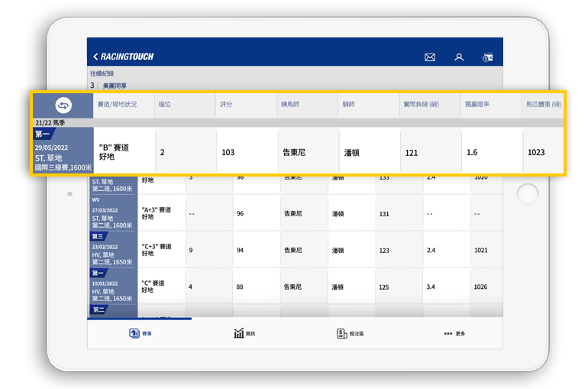The height and width of the screenshot is (389, 588).
Task: Click the 實際負磅 (磅) column header
Action: pyautogui.click(x=421, y=105)
